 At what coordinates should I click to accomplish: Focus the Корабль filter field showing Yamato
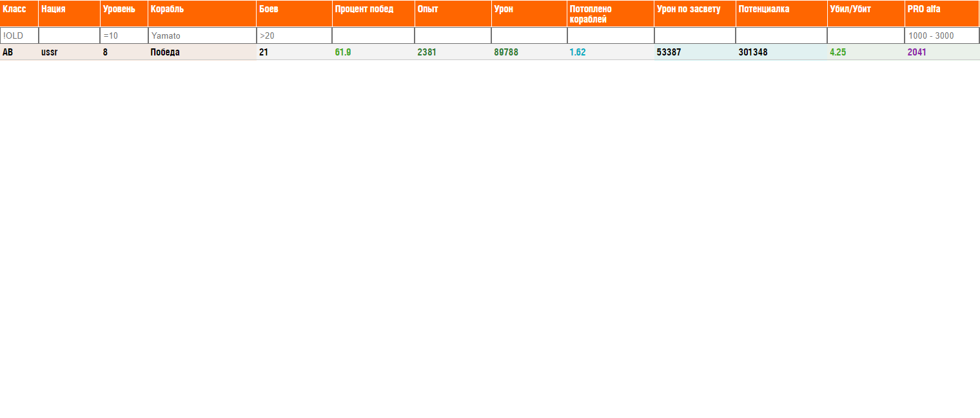pos(202,35)
